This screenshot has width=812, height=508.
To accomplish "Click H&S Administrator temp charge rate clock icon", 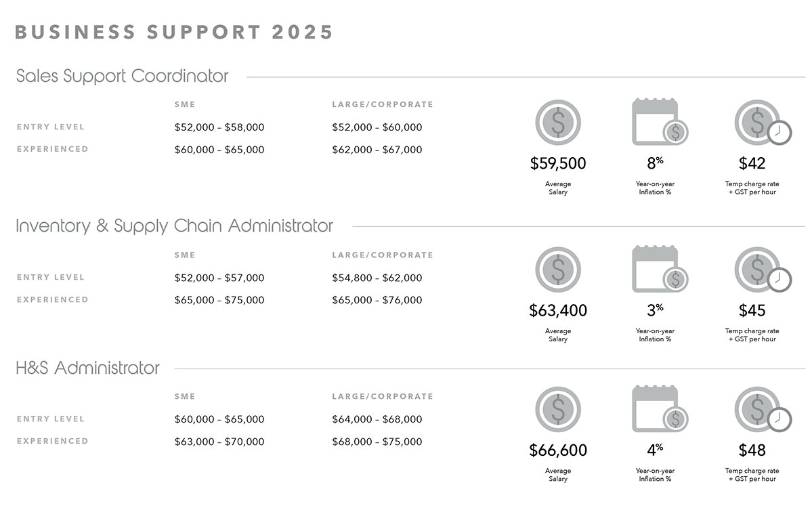I will coord(760,410).
